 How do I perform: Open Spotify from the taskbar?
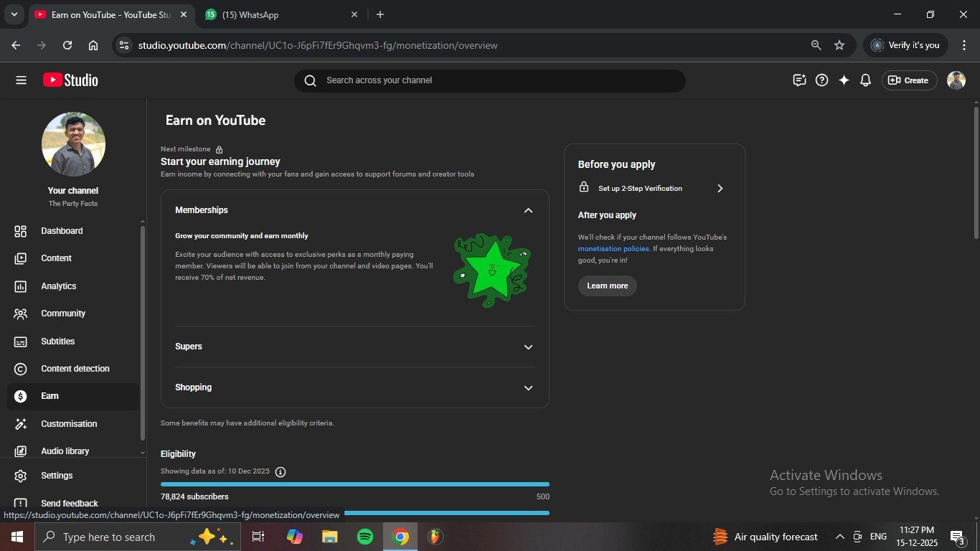coord(365,537)
